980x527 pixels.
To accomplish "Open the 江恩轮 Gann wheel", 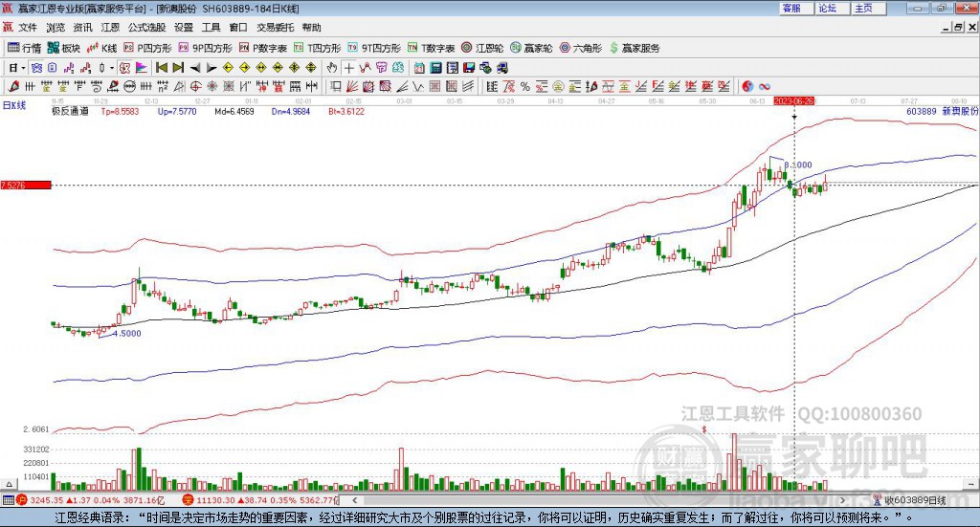I will click(x=482, y=48).
